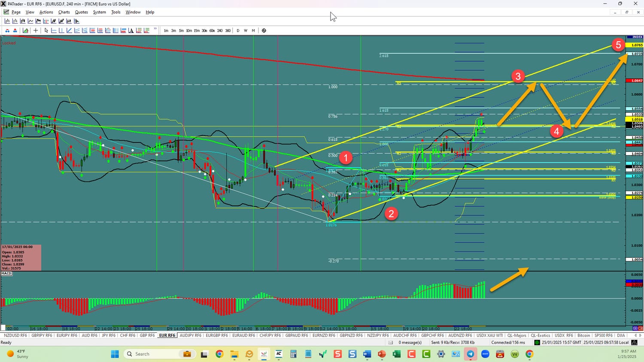Expand the drawing toolbar overflow chevron

(155, 29)
